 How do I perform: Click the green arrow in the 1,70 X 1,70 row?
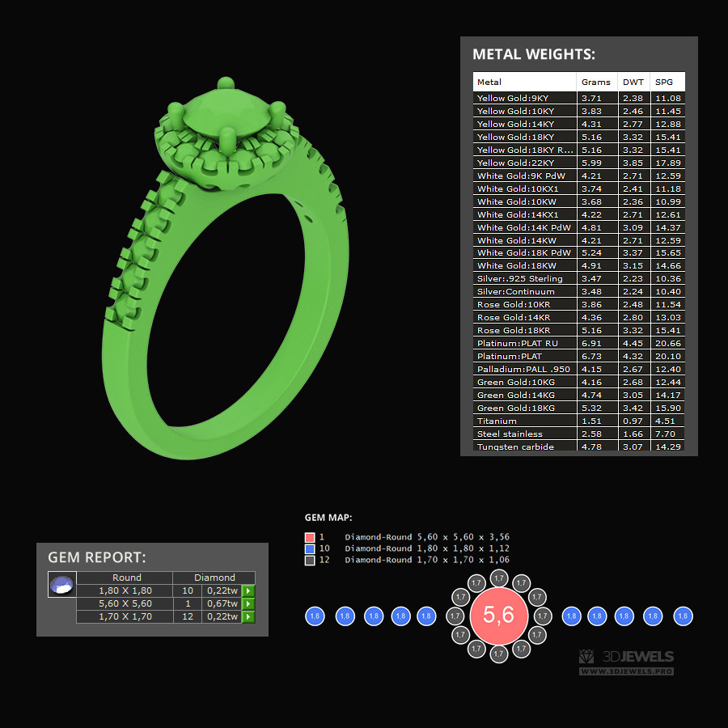(248, 616)
